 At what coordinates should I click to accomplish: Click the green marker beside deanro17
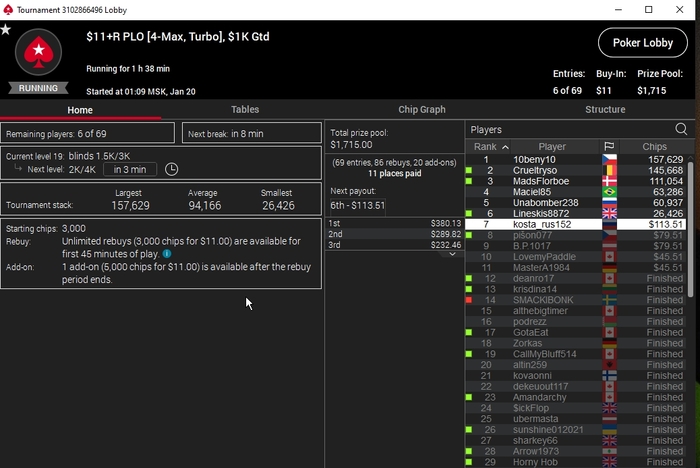469,279
